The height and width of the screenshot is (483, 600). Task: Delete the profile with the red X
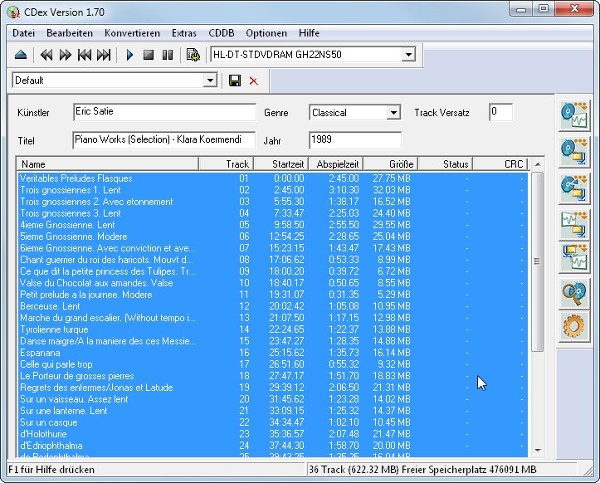click(x=253, y=80)
